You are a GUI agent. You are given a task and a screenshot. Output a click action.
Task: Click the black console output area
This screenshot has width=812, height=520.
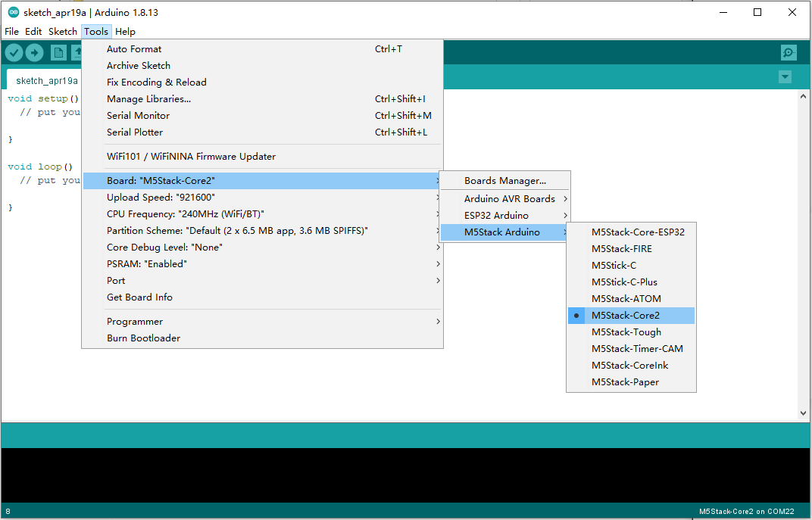[405, 475]
